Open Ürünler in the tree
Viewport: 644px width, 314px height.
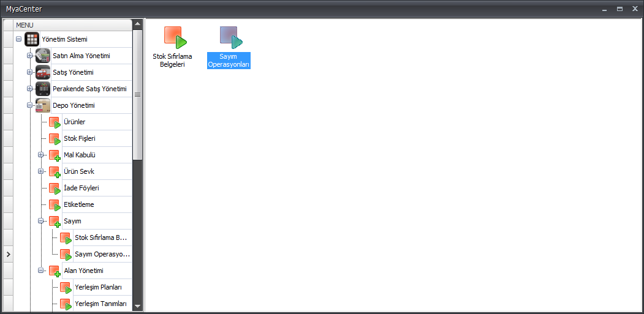tap(74, 122)
